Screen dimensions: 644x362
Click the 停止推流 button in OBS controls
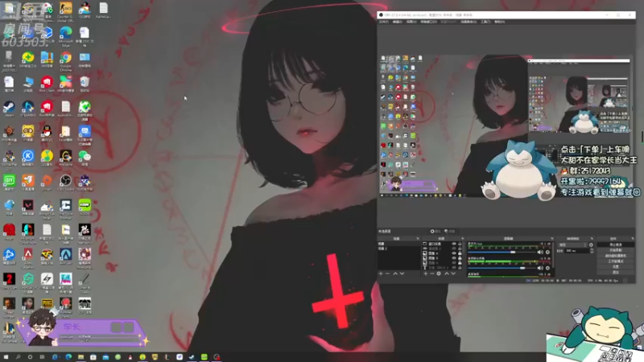(x=616, y=245)
